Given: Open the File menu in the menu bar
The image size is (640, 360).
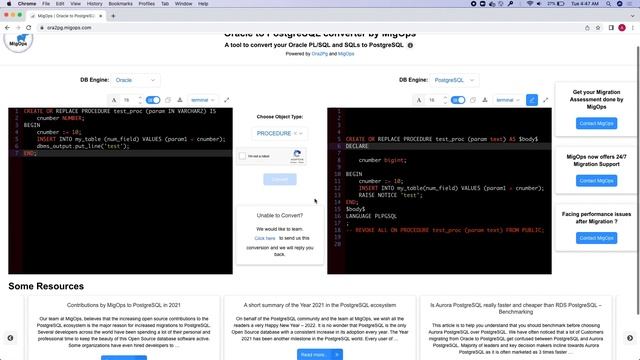Looking at the screenshot, I should tap(46, 4).
